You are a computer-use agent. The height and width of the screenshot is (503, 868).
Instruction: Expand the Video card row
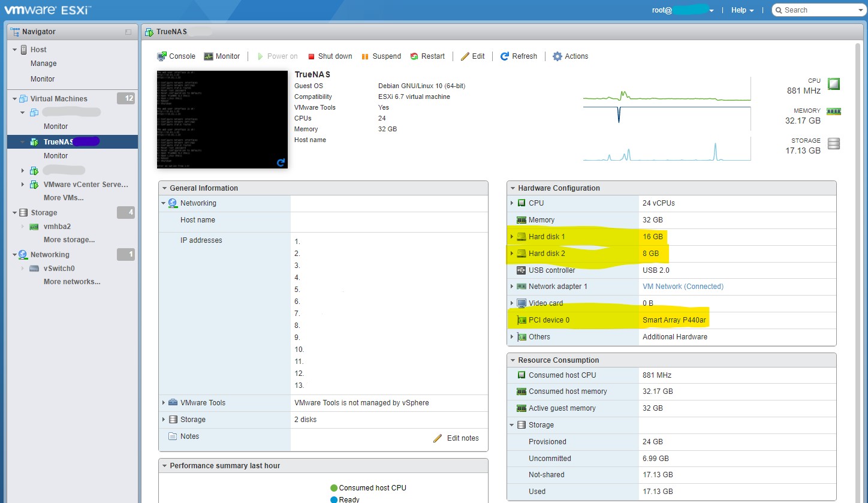coord(511,303)
